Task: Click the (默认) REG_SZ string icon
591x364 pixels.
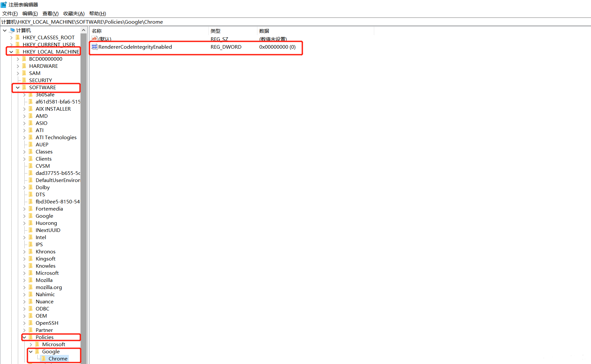Action: point(94,39)
